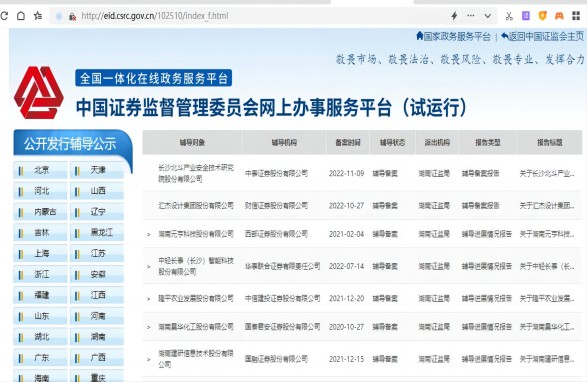The height and width of the screenshot is (382, 587).
Task: Select 浙江 region
Action: (40, 275)
